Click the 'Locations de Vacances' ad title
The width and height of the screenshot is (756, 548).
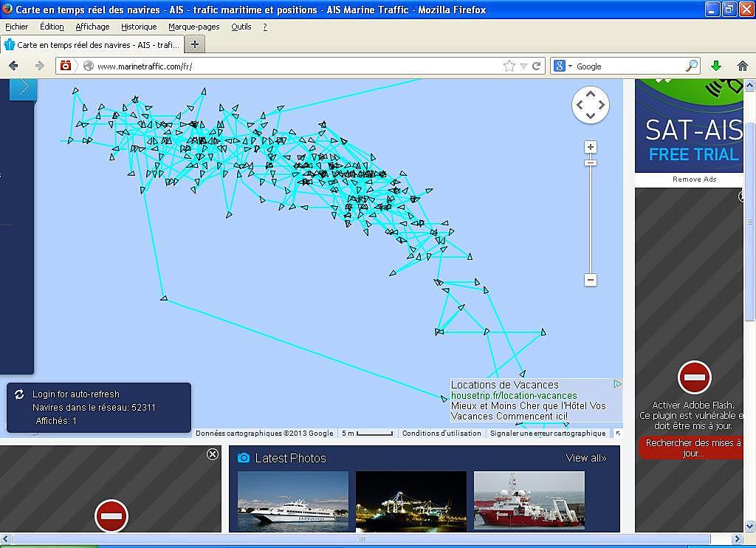coord(505,385)
